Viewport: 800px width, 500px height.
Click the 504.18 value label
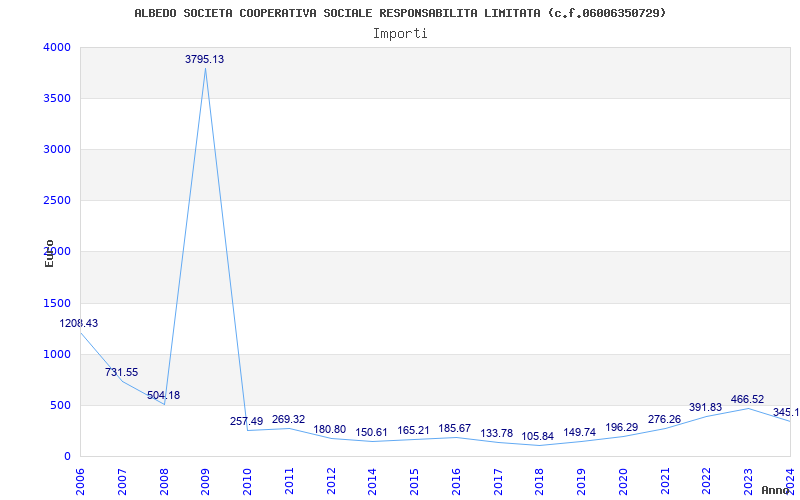(x=163, y=395)
